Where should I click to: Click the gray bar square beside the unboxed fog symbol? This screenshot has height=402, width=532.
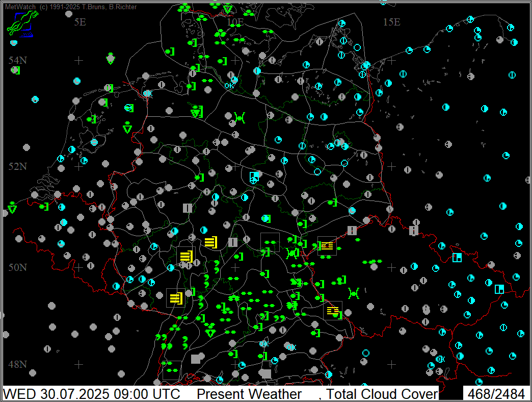pos(233,242)
